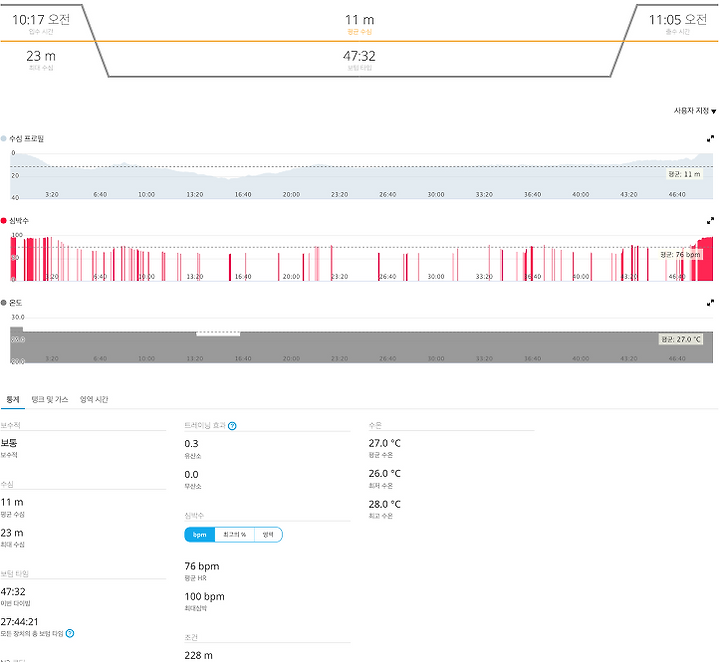The image size is (720, 662).
Task: Click the 76 bpm average HR value
Action: [x=202, y=567]
